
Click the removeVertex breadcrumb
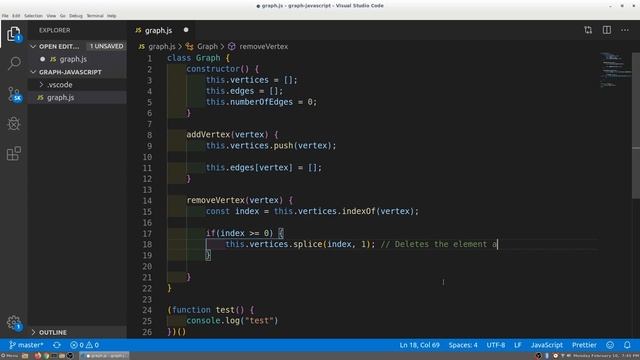(x=258, y=46)
